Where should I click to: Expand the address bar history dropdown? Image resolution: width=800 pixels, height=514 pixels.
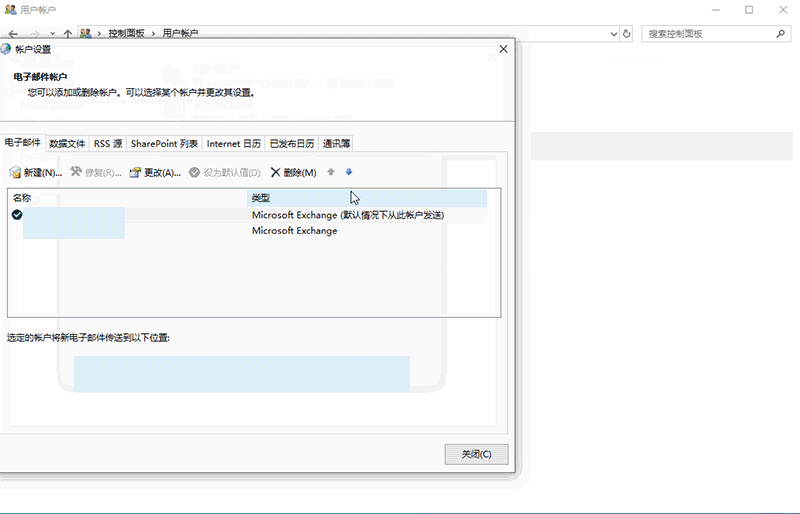[x=614, y=33]
